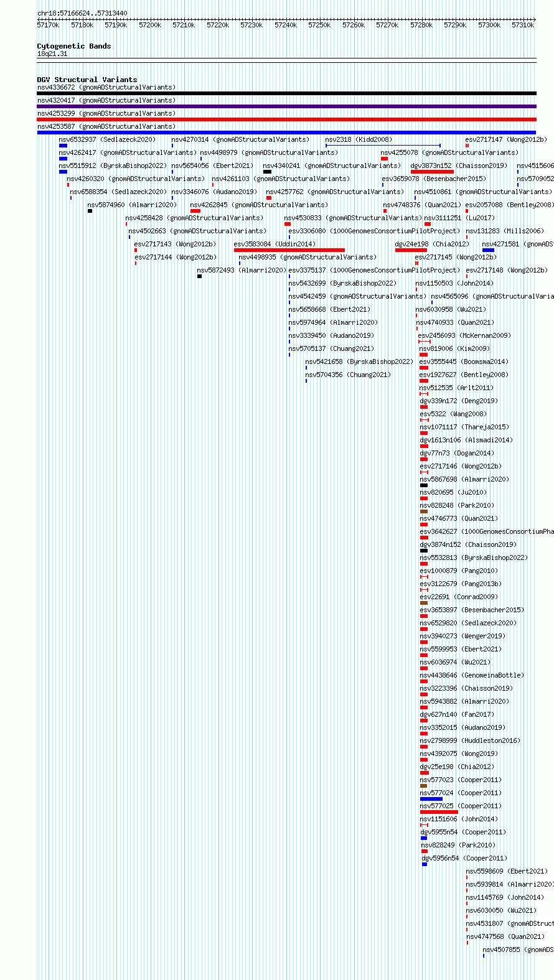
Task: Open nsv4502663 variant label
Action: 197,231
